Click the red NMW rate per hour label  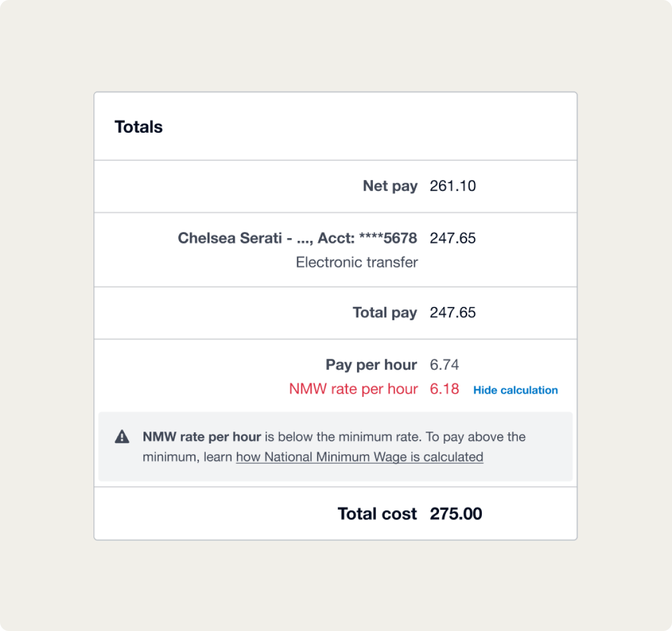coord(353,389)
